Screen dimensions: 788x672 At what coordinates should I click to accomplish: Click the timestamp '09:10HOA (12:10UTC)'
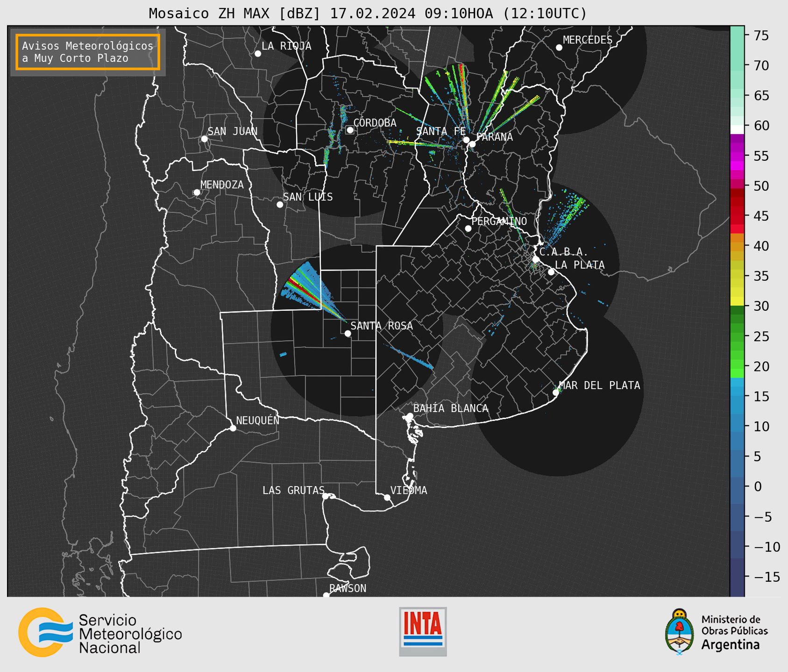505,13
